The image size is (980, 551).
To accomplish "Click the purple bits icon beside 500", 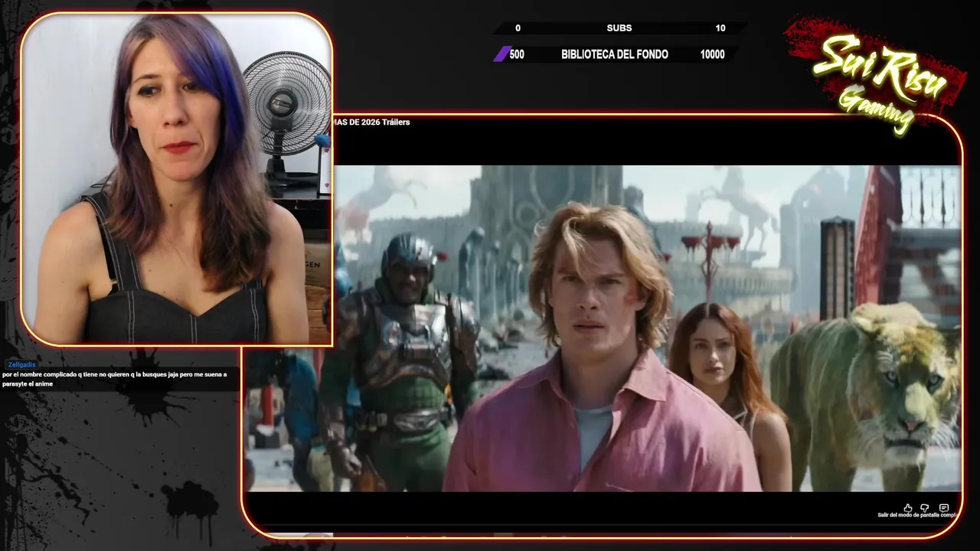I will tap(501, 54).
